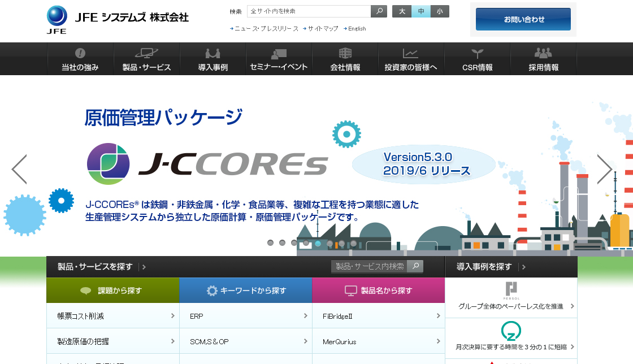Viewport: 633px width, 364px height.
Task: Set font size to medium (中)
Action: [421, 11]
